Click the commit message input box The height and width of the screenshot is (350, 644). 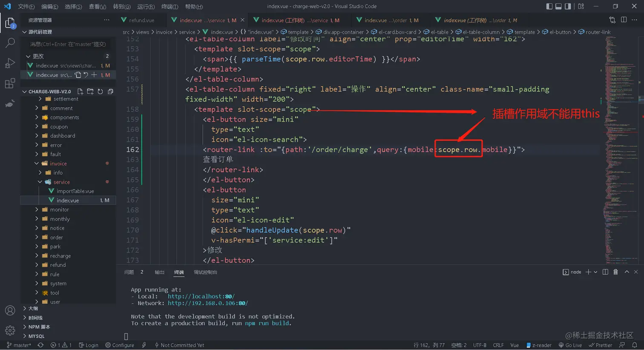point(68,44)
